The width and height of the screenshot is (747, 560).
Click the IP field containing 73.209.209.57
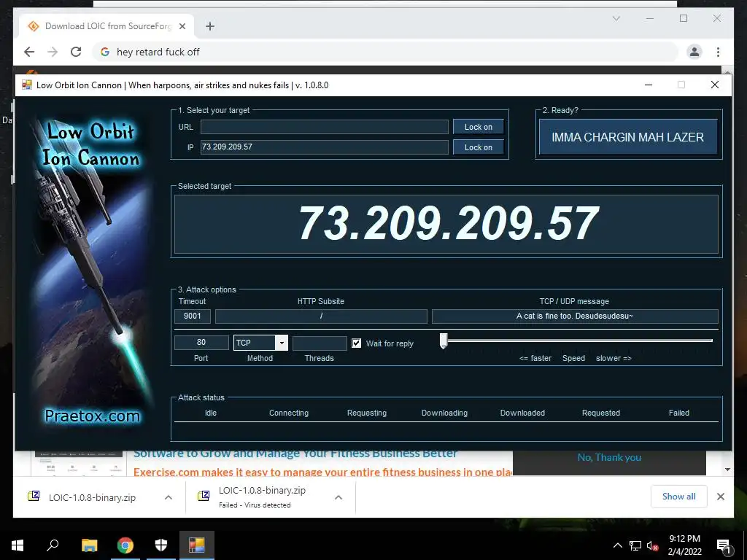pos(325,147)
